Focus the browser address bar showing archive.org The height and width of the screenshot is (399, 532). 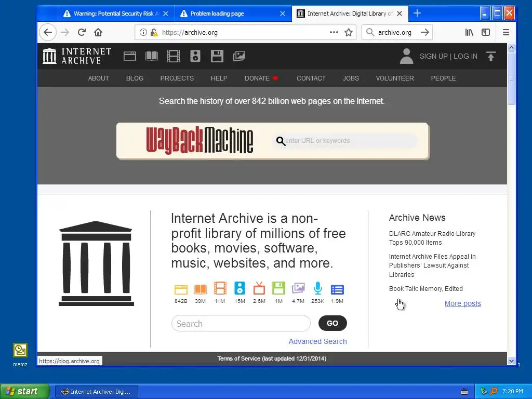point(244,33)
